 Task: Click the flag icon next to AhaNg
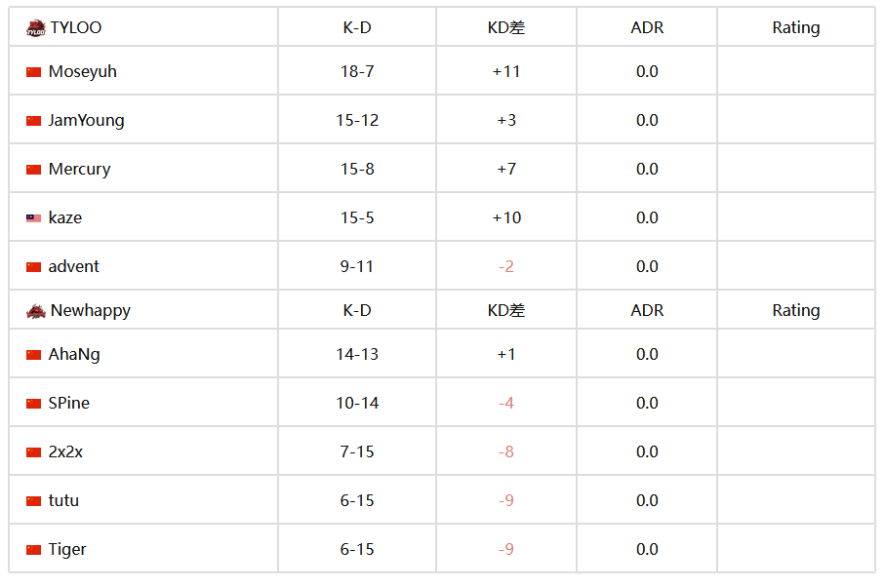pos(33,355)
